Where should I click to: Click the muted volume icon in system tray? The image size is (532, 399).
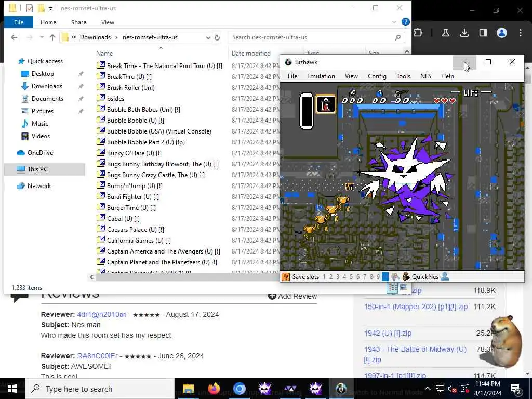tap(452, 389)
